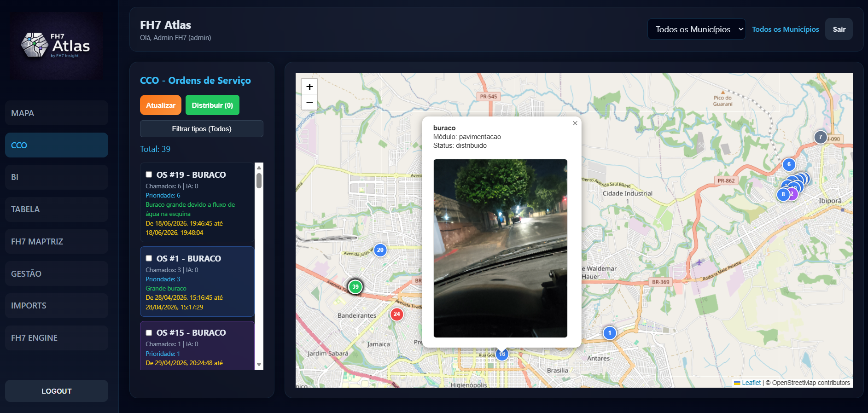This screenshot has width=868, height=413.
Task: Click the 'Buraco grande devido a fluxo' description
Action: pyautogui.click(x=190, y=209)
